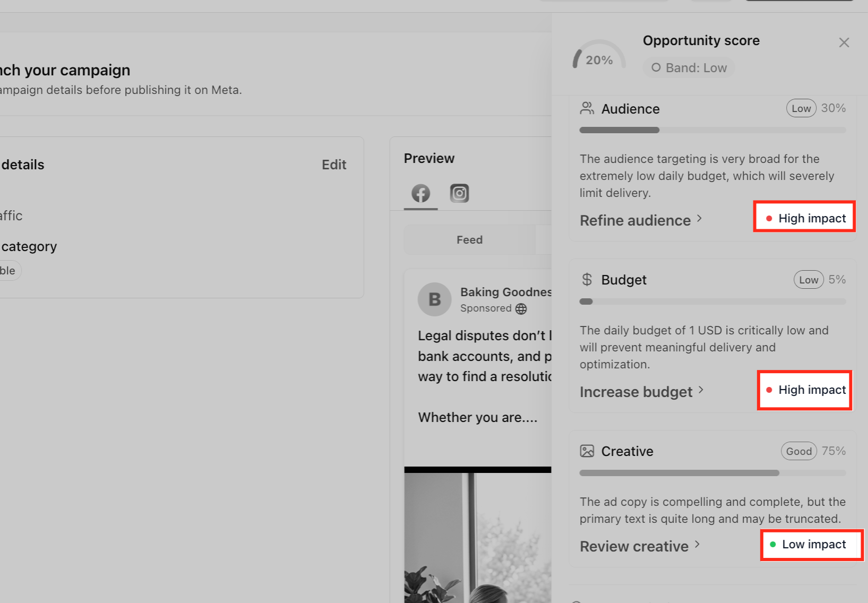Image resolution: width=868 pixels, height=603 pixels.
Task: Click the Refine audience chevron arrow
Action: point(699,219)
